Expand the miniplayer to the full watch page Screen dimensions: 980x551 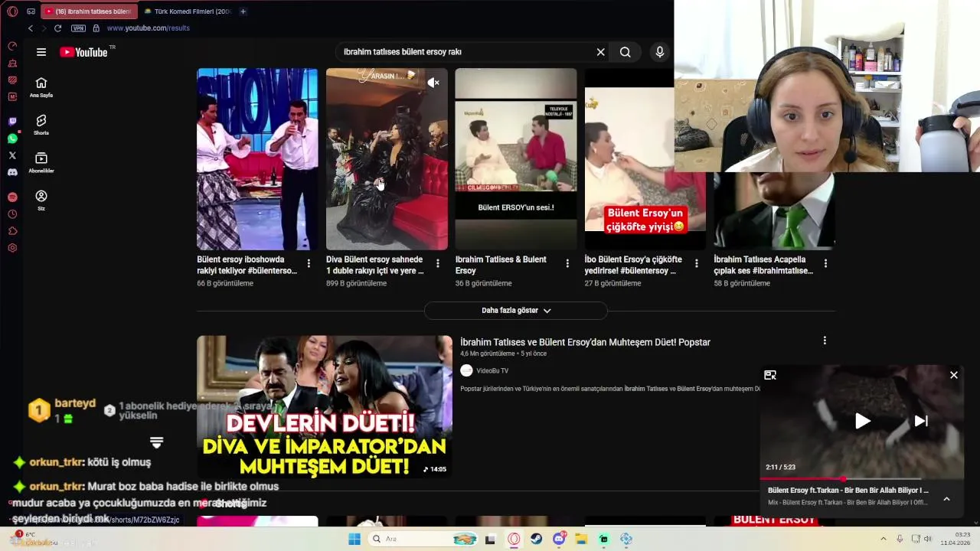coord(770,375)
